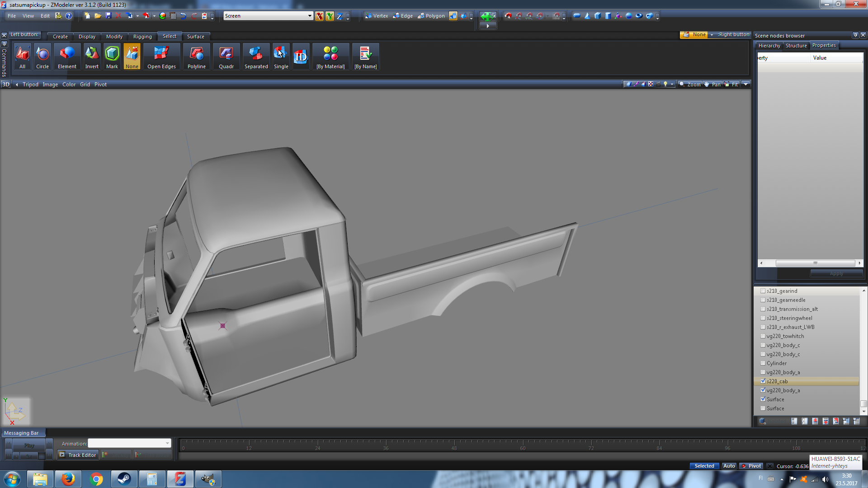Toggle Polygon editing level
Image resolution: width=868 pixels, height=488 pixels.
coord(431,16)
